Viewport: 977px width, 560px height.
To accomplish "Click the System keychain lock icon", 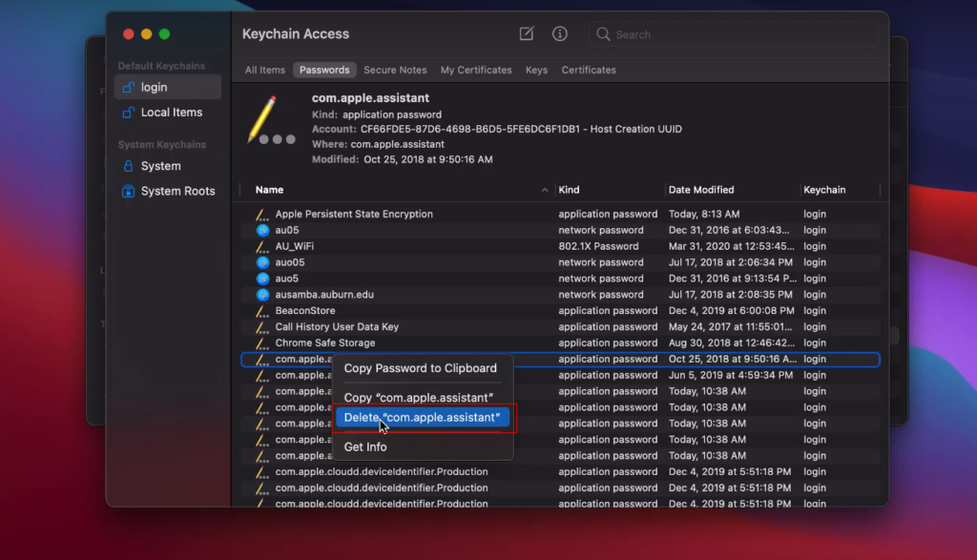I will point(129,166).
